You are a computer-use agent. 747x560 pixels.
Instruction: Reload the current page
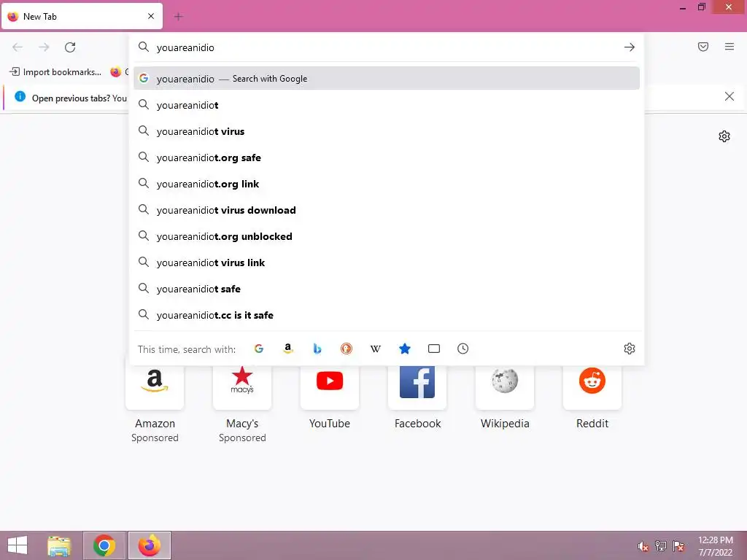click(70, 47)
